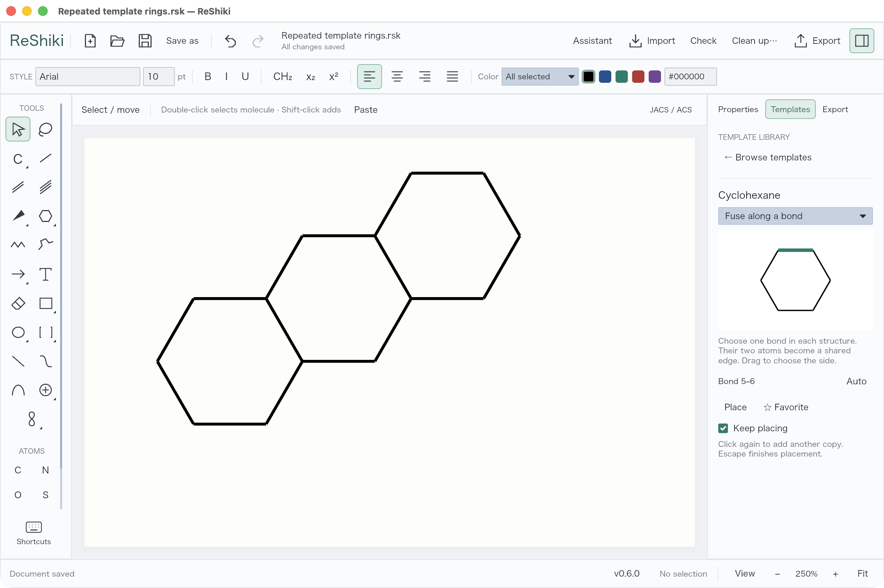Switch to the Properties tab

tap(738, 109)
